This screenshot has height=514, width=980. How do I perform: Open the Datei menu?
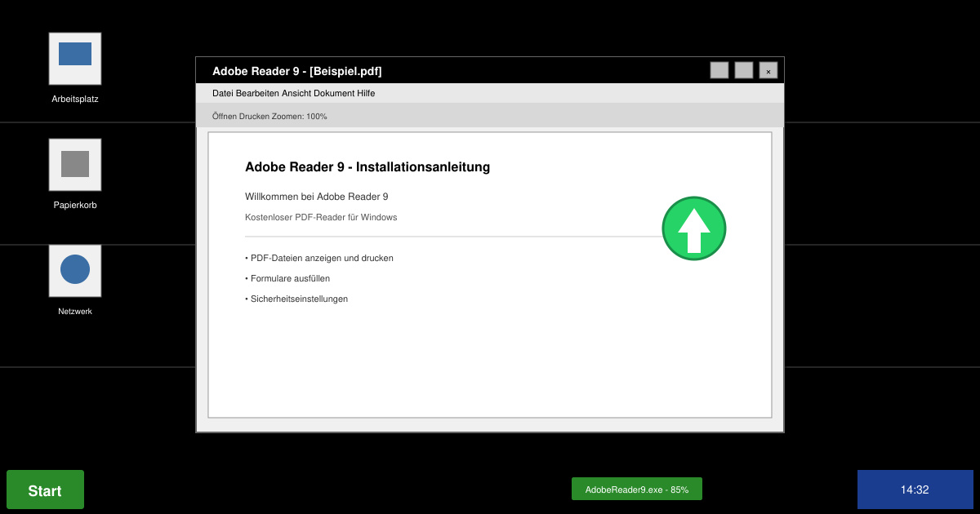tap(223, 93)
